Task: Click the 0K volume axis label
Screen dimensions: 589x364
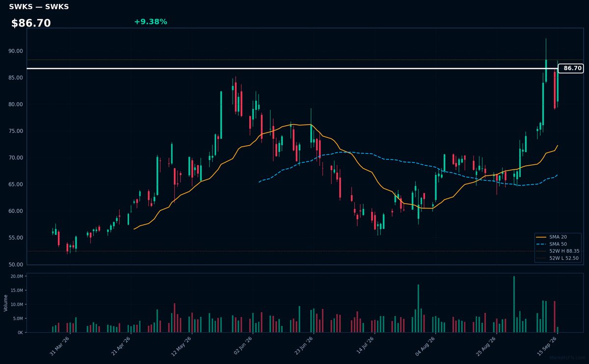Action: tap(20, 332)
